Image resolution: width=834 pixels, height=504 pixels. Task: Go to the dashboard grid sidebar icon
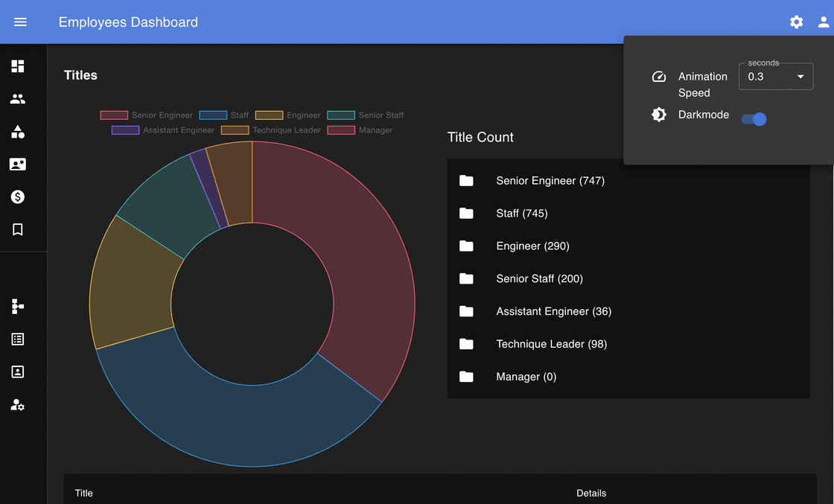(18, 66)
